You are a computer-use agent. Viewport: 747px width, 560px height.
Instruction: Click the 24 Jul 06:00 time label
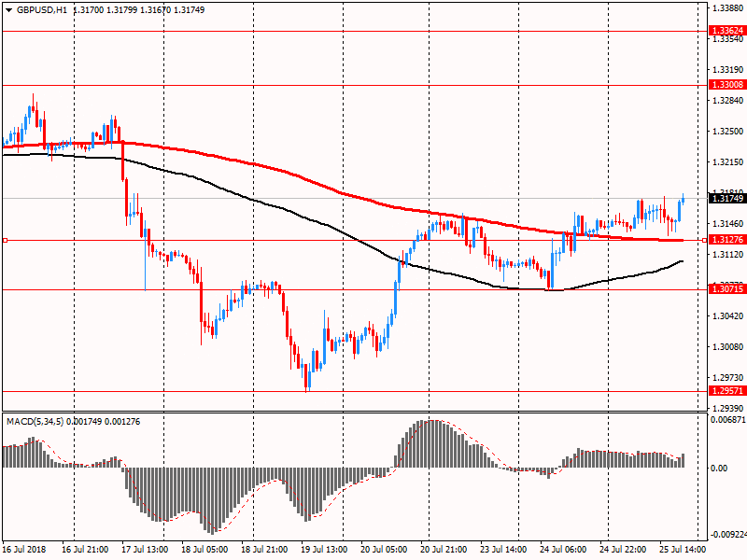pos(563,550)
